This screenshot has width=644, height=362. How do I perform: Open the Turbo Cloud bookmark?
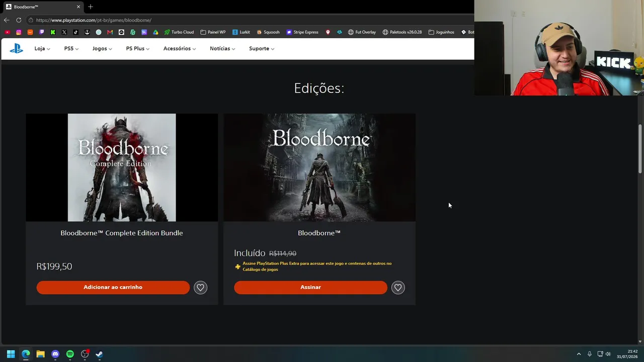(179, 32)
